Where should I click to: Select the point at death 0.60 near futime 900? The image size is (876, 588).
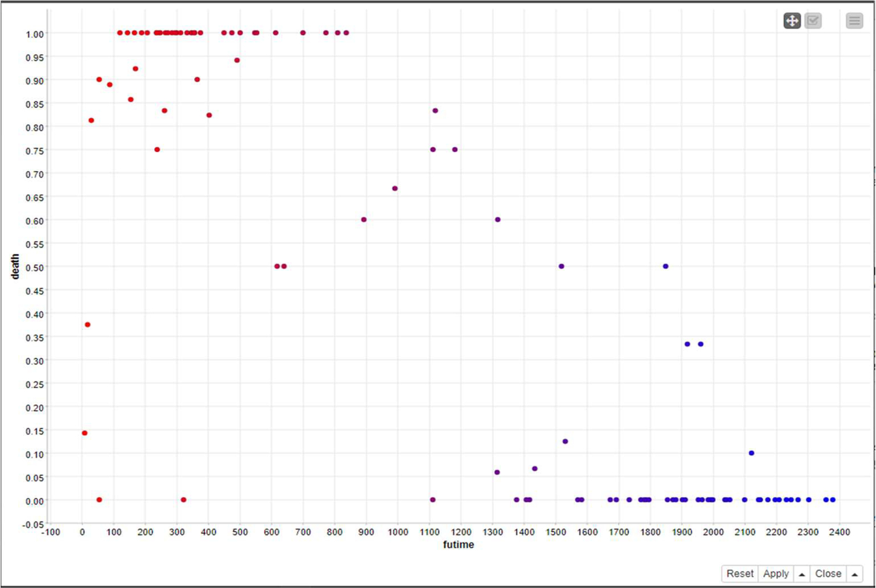point(364,220)
